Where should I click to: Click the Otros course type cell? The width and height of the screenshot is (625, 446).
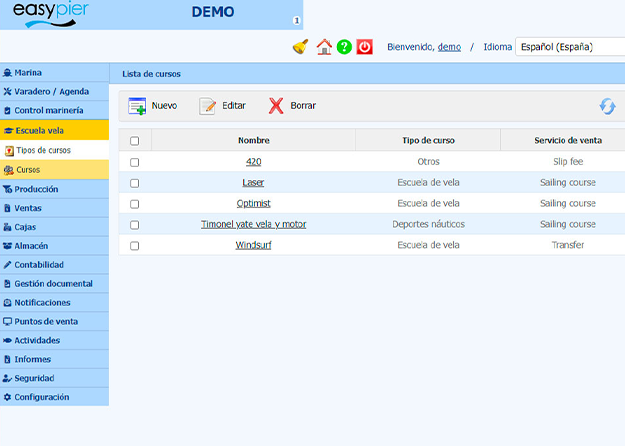[x=428, y=161]
